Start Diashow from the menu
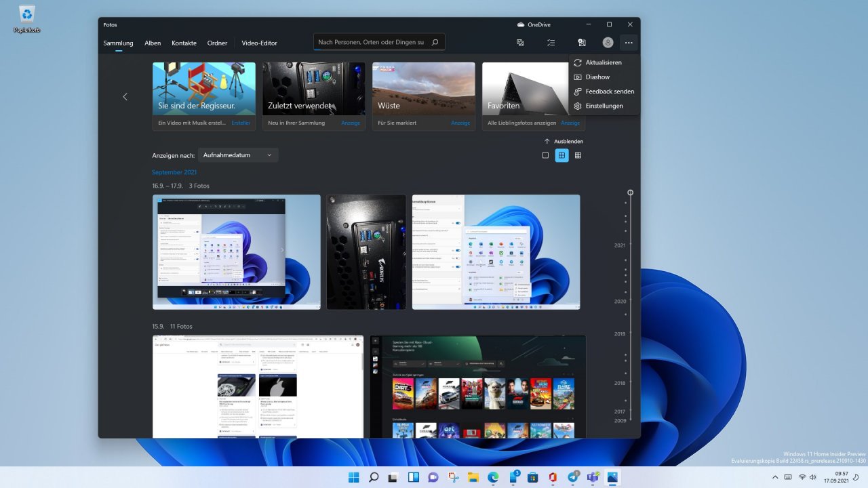The height and width of the screenshot is (488, 868). click(604, 77)
